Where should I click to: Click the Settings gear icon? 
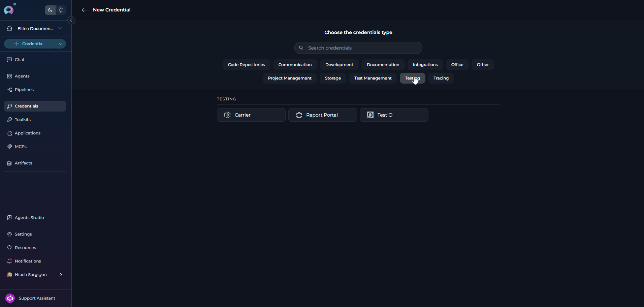(9, 234)
